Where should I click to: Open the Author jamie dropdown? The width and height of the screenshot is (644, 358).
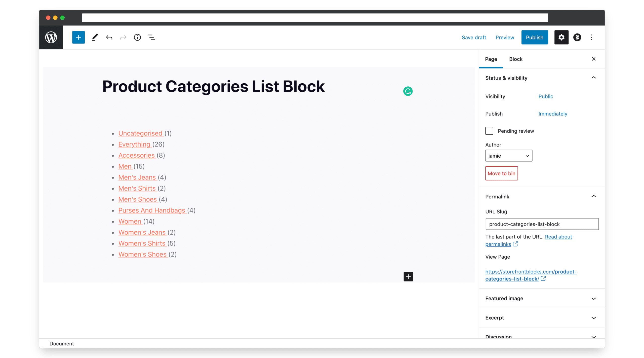(x=509, y=156)
